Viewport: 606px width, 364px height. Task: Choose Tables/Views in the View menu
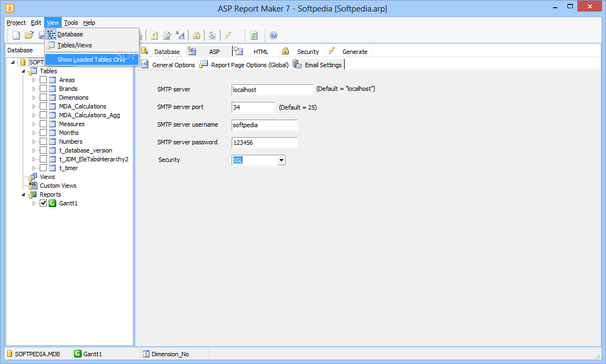[92, 45]
